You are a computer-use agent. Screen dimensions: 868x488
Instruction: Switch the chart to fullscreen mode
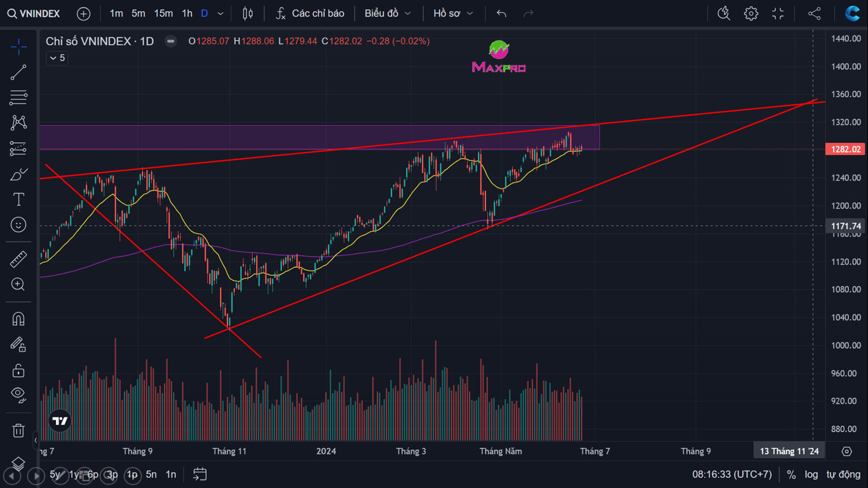point(778,13)
